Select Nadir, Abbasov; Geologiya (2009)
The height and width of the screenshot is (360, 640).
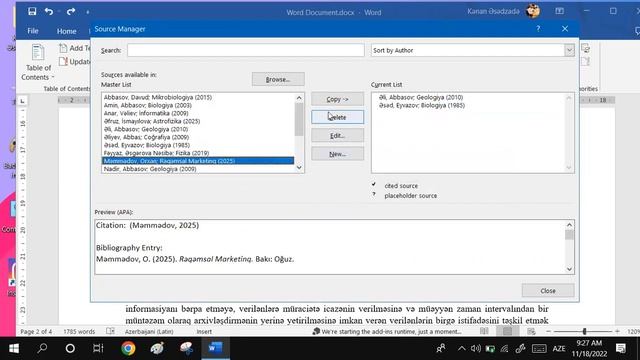click(x=198, y=169)
